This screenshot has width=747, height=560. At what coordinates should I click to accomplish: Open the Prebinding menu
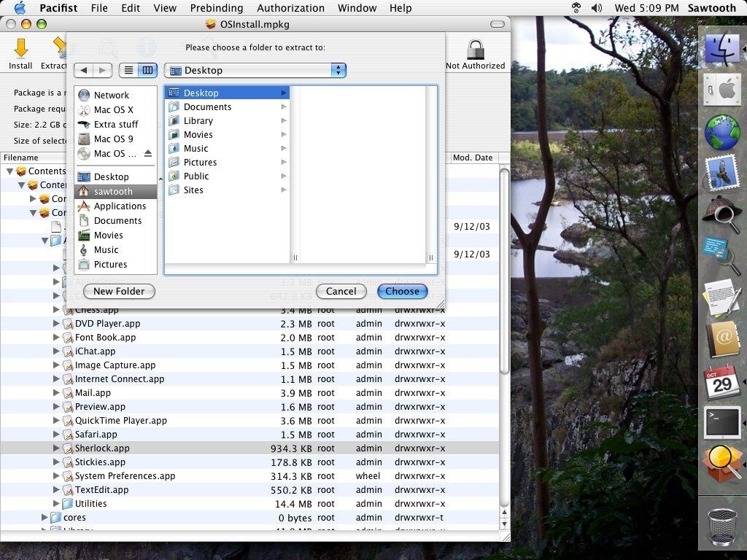[217, 8]
